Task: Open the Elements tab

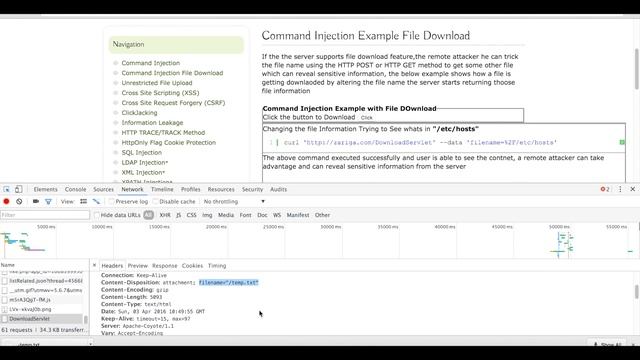Action: (46, 189)
